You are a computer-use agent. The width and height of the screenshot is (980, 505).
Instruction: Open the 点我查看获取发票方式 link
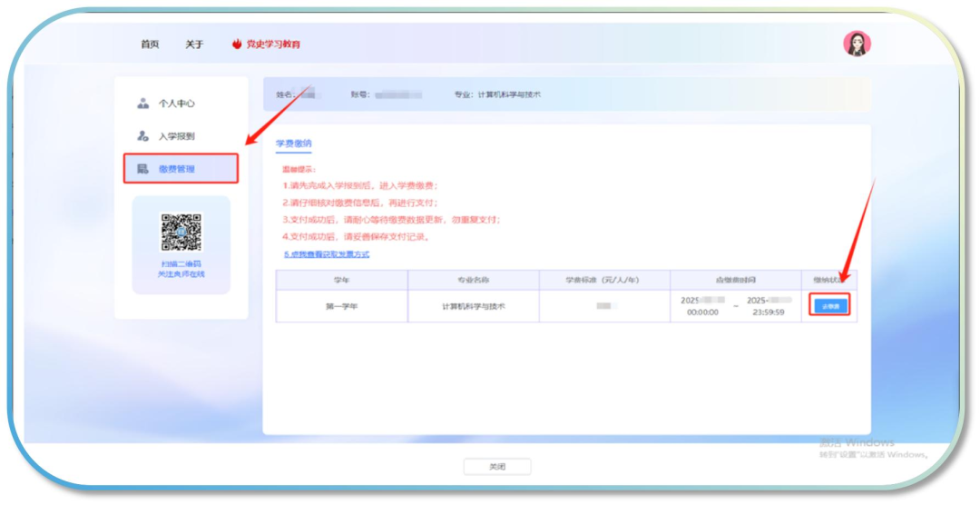[327, 254]
